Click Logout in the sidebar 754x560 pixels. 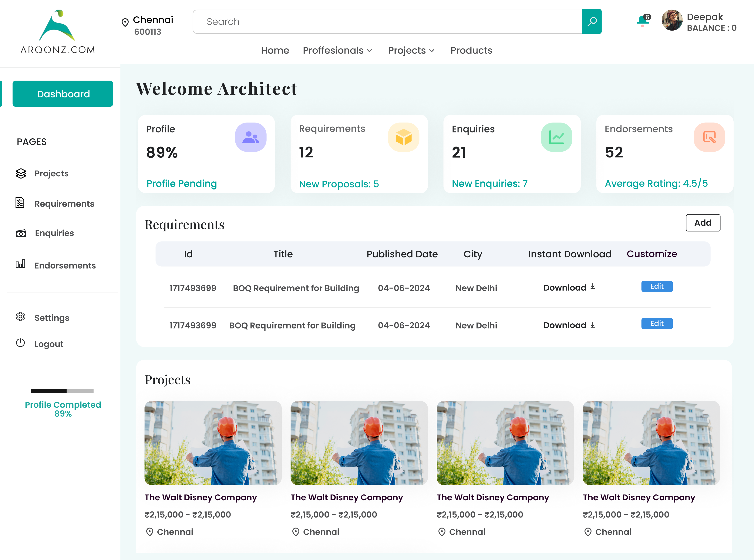(49, 344)
